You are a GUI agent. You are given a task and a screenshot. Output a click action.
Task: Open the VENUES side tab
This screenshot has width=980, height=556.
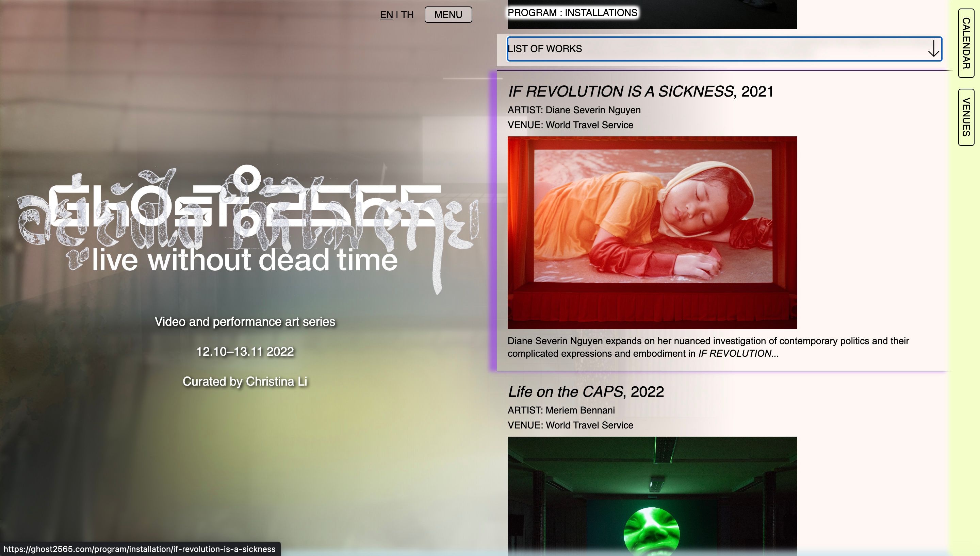pos(966,117)
